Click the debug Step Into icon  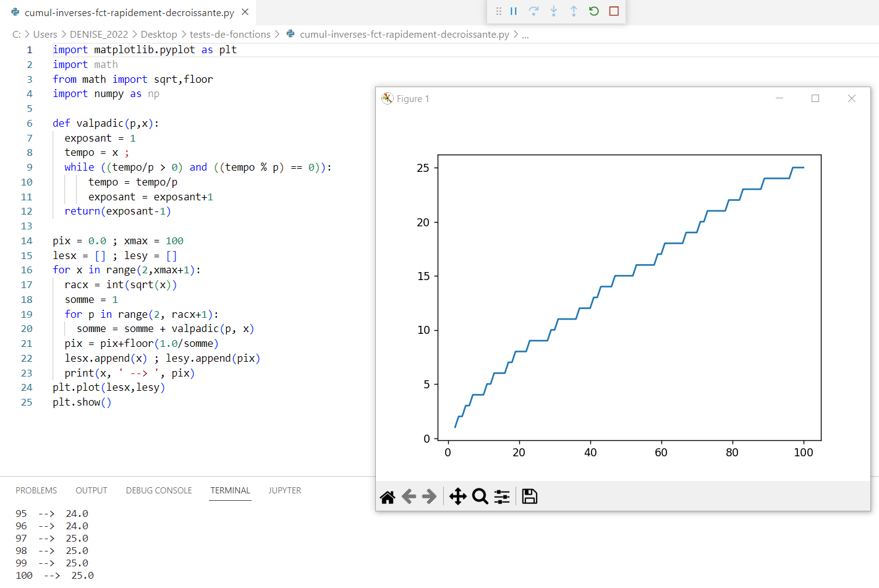click(x=554, y=11)
